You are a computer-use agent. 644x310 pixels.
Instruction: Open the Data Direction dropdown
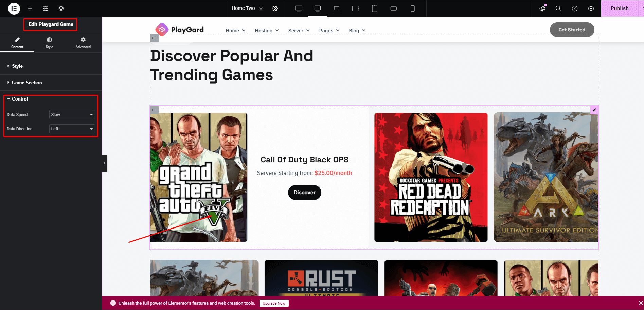pyautogui.click(x=72, y=129)
